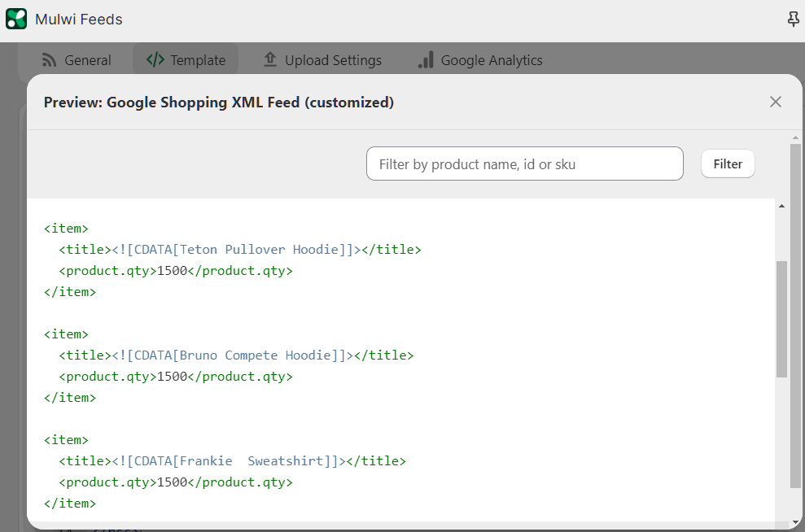805x532 pixels.
Task: Click the Preview: Google Shopping XML Feed heading
Action: point(219,102)
